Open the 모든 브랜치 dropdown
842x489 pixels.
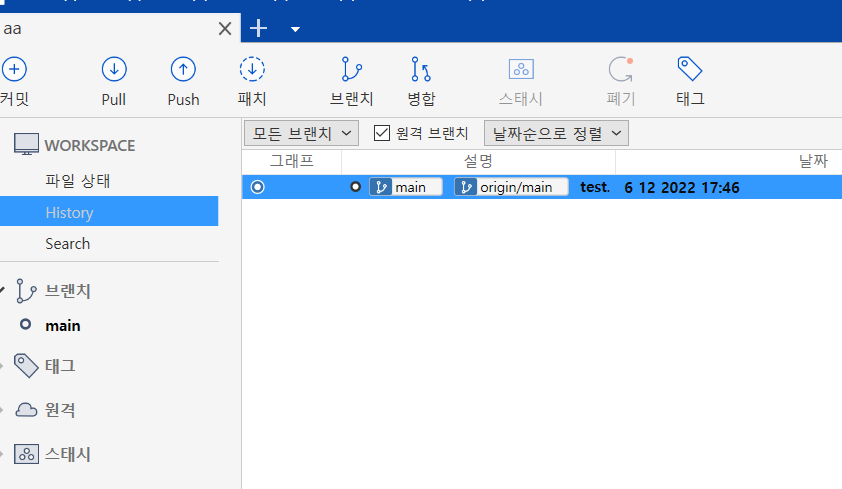(x=301, y=133)
